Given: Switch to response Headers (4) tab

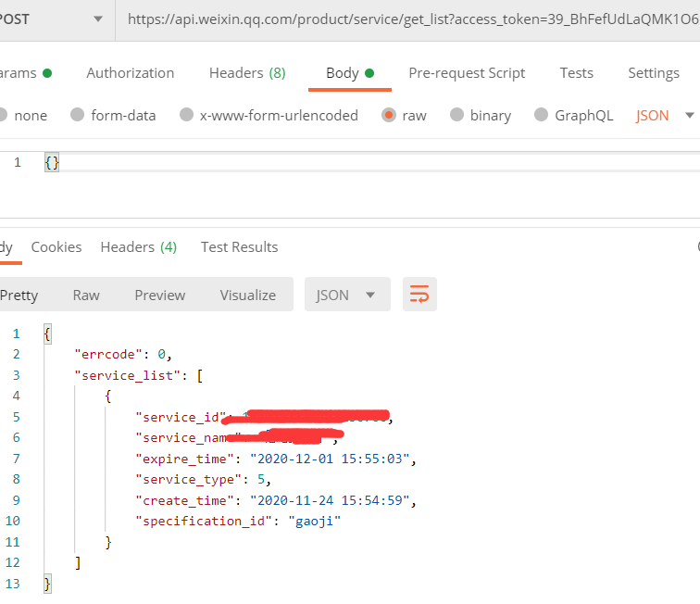Looking at the screenshot, I should [x=138, y=247].
